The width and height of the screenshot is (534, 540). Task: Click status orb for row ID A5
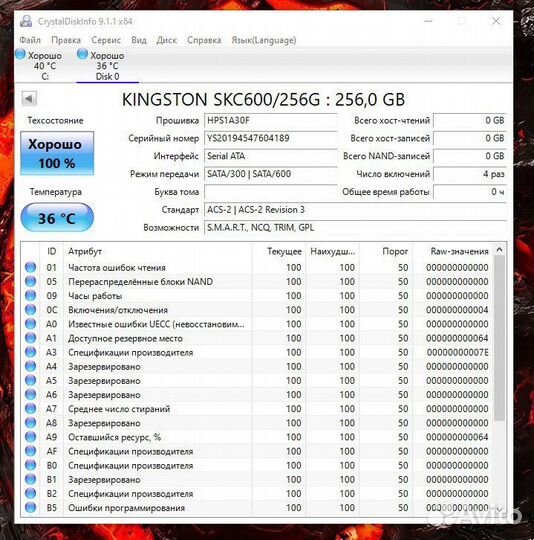[x=31, y=380]
